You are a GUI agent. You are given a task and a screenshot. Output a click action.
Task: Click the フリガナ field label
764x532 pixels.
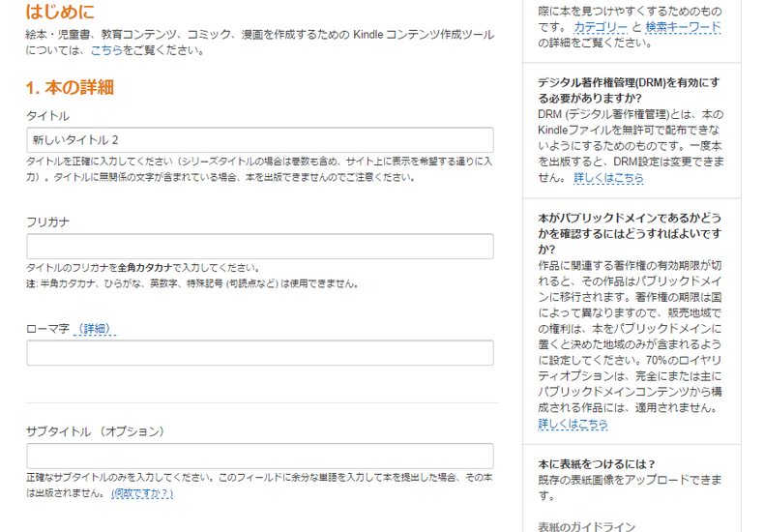[x=47, y=222]
